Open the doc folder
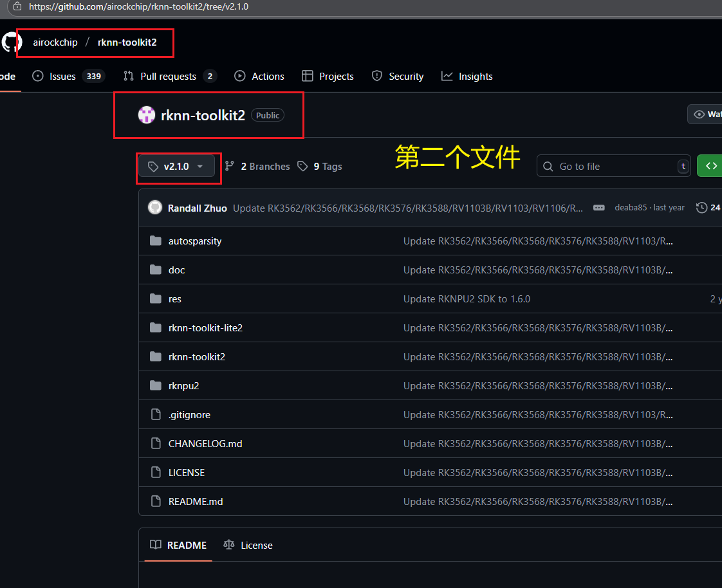The height and width of the screenshot is (588, 722). tap(176, 270)
